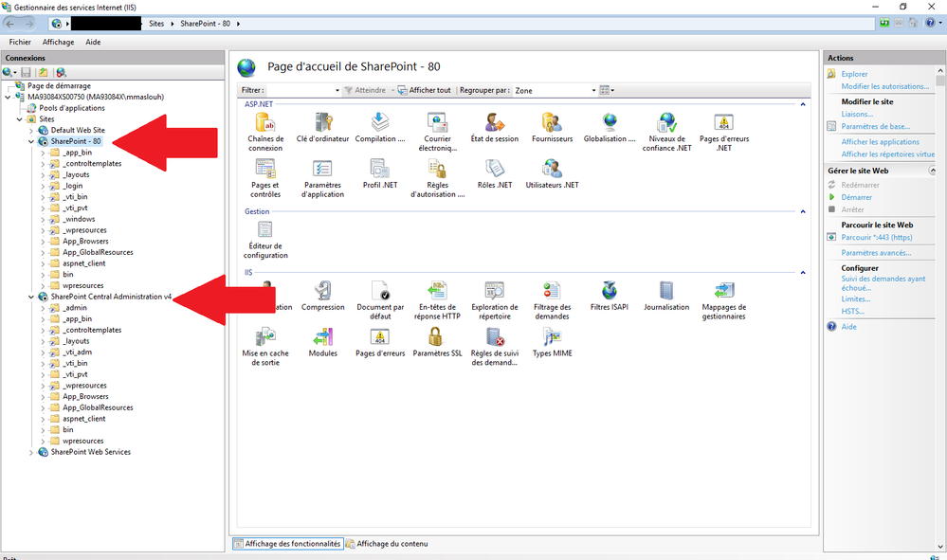Collapse the Sites tree node

(20, 119)
